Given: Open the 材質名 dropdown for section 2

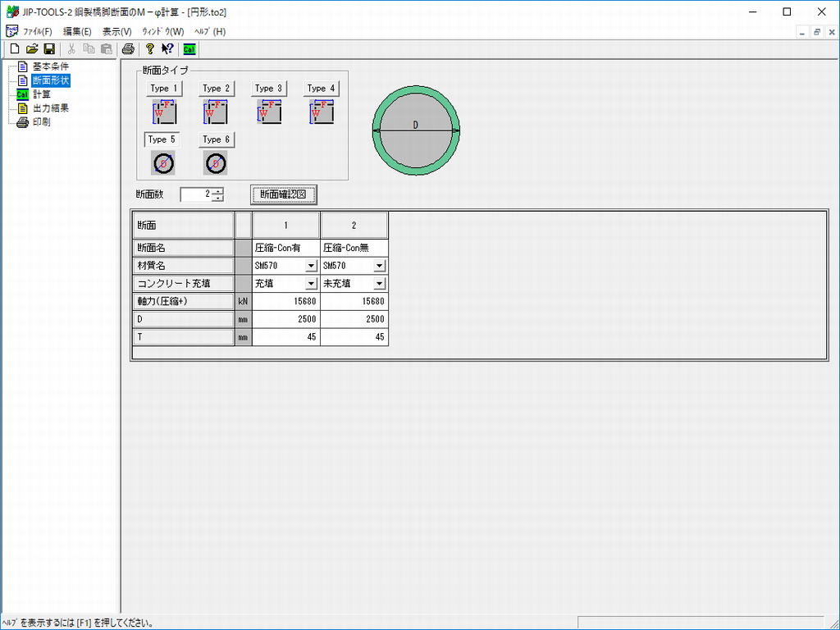Looking at the screenshot, I should [379, 266].
